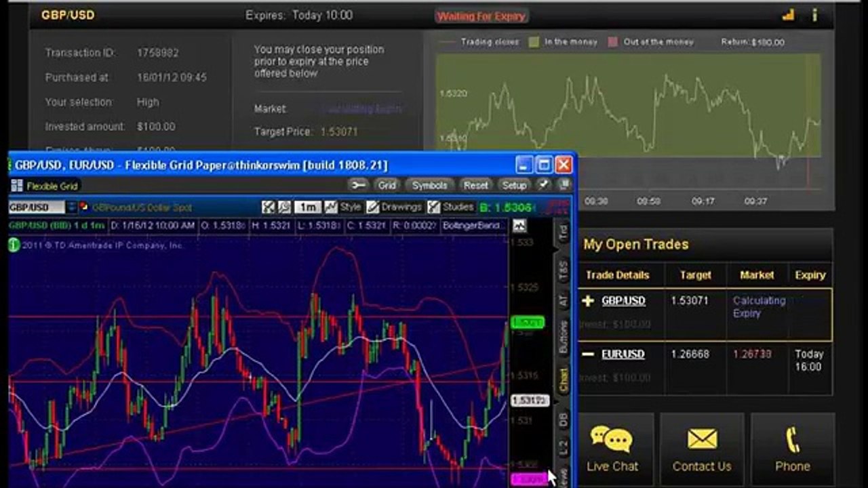
Task: Click the chart expand icon above price axis
Action: [x=519, y=226]
